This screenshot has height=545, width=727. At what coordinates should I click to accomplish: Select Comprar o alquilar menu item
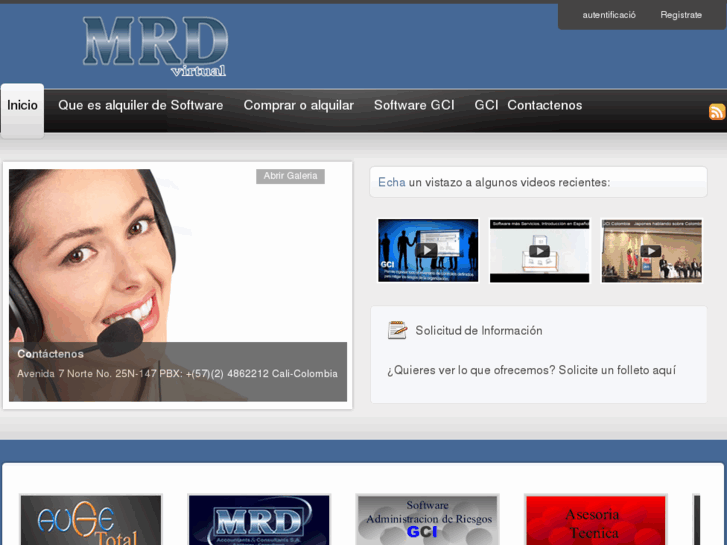tap(299, 105)
